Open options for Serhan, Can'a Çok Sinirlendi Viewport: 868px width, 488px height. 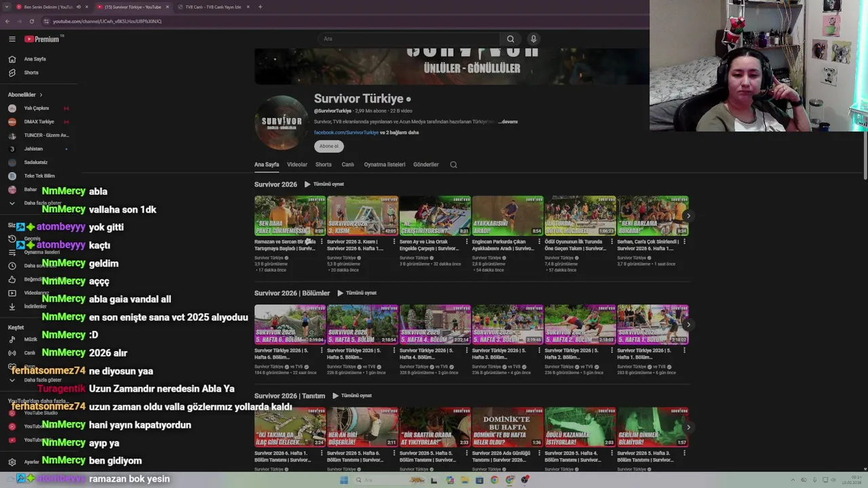[x=684, y=242]
